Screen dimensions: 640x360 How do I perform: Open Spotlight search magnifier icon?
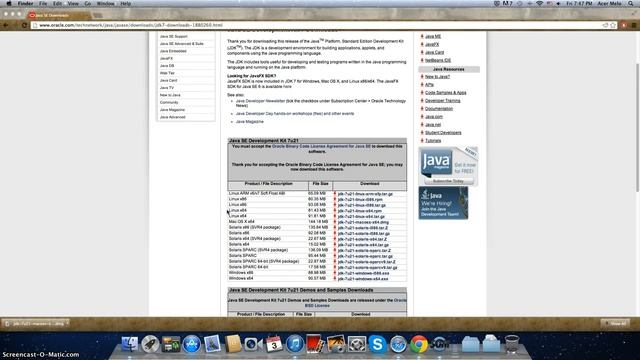pos(631,3)
